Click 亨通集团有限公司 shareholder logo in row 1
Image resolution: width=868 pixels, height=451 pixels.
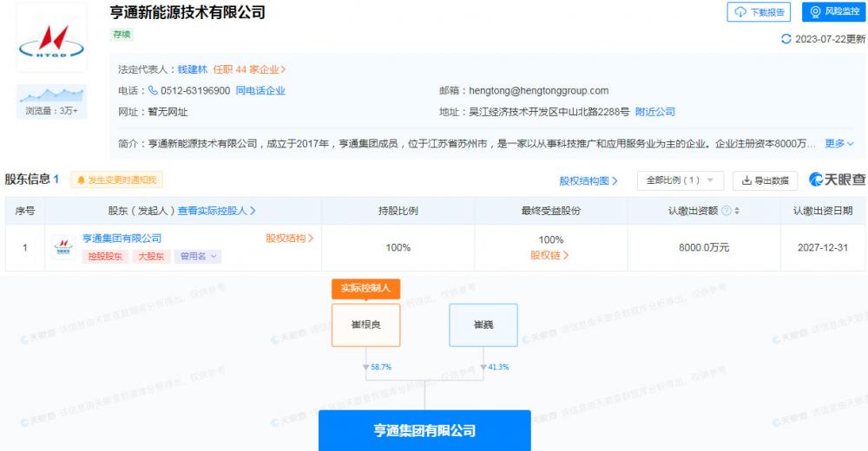(x=63, y=247)
